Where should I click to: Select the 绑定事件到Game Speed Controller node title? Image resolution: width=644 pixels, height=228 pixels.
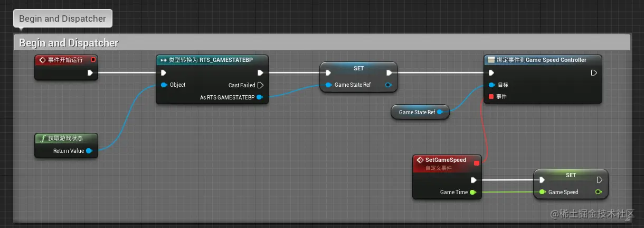542,60
